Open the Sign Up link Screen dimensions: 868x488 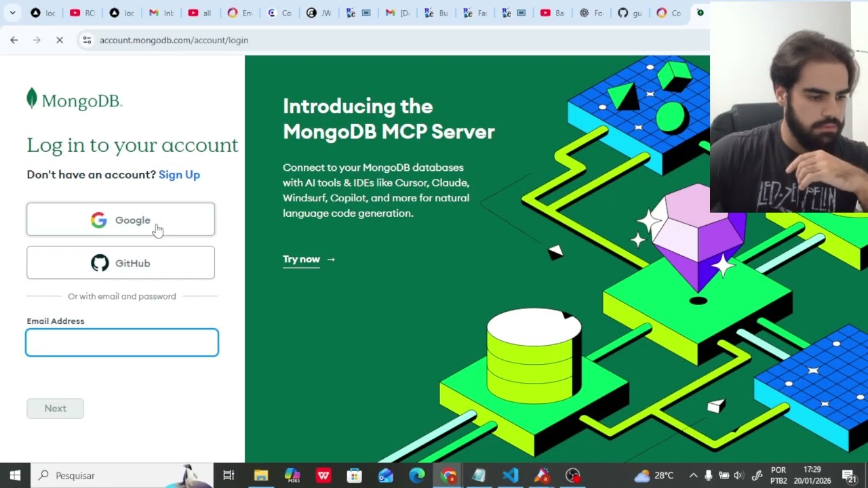[x=179, y=175]
